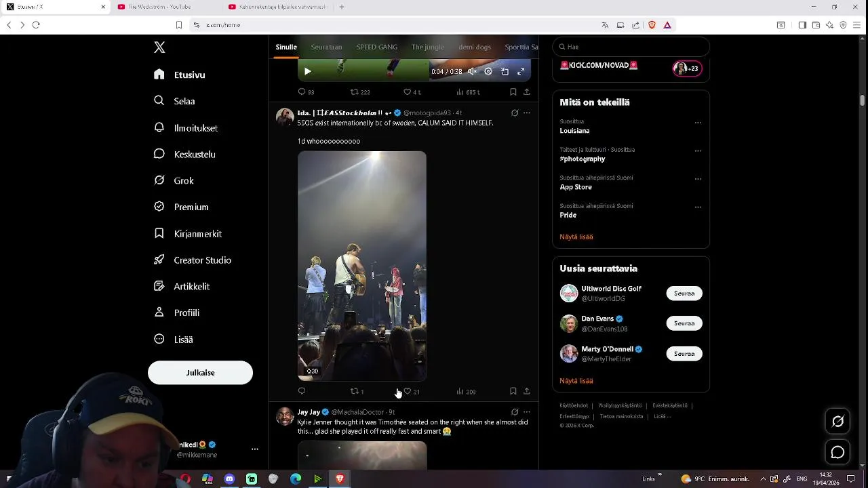This screenshot has height=488, width=868.
Task: Reply to Ida's post
Action: (302, 391)
